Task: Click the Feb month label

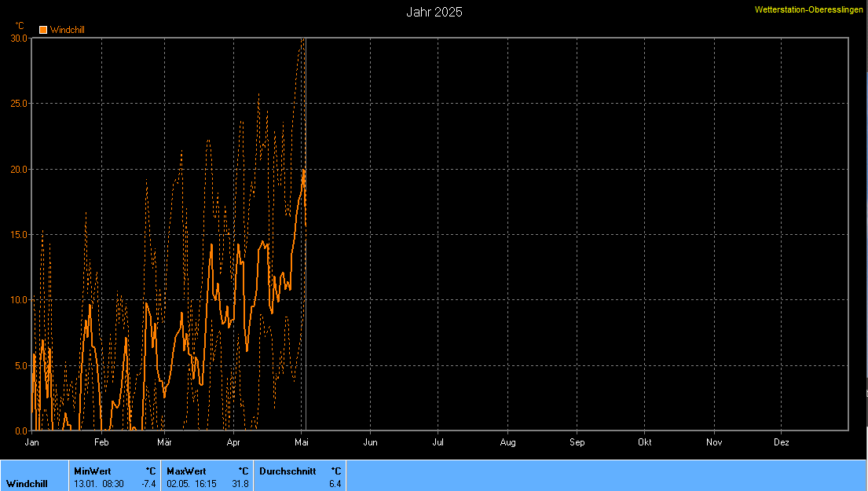Action: pos(101,442)
